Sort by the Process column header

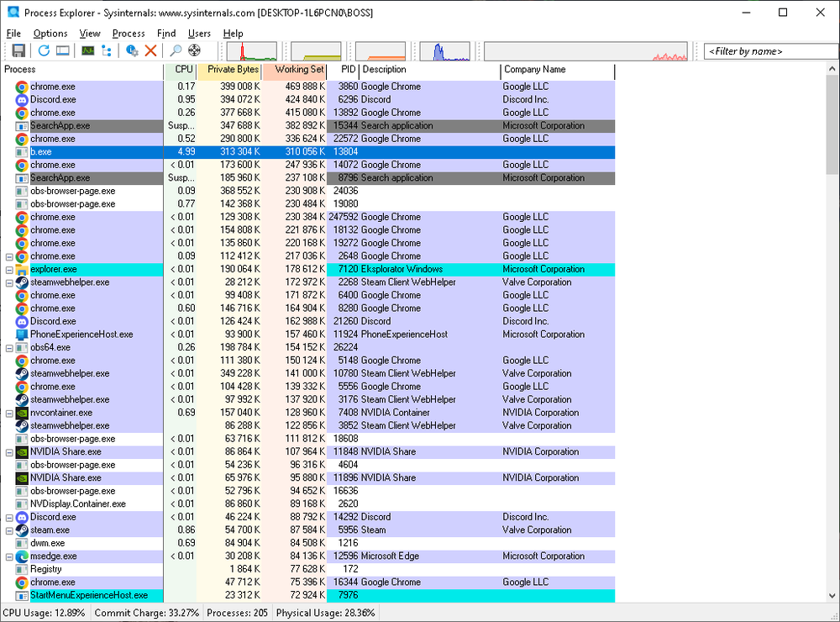click(83, 70)
